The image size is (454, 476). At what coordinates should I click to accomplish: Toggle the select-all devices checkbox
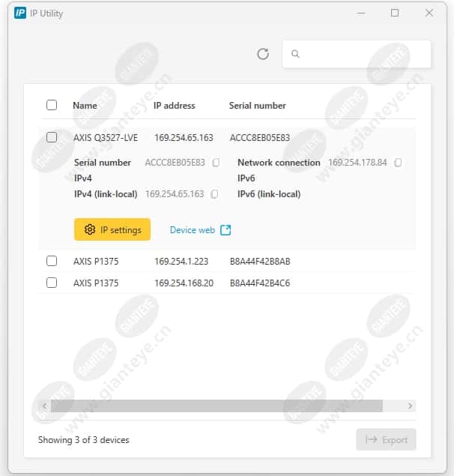[x=52, y=105]
